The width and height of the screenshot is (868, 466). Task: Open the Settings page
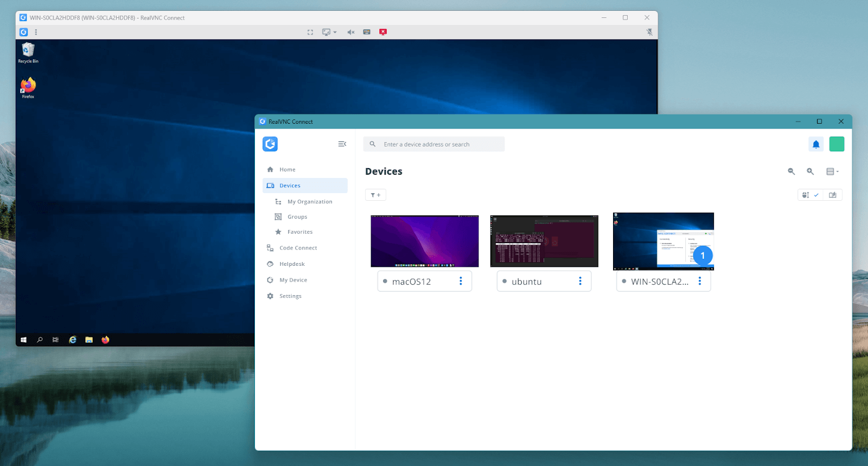(x=290, y=296)
